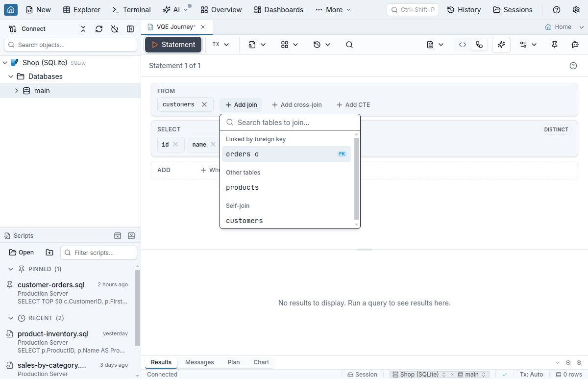Open the history clock dropdown in toolbar
This screenshot has width=588, height=379.
point(322,45)
